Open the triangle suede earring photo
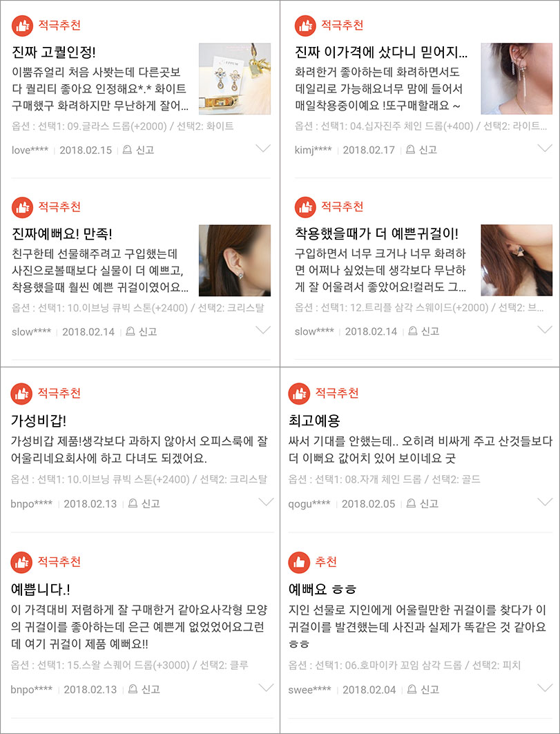560x734 pixels. point(517,260)
